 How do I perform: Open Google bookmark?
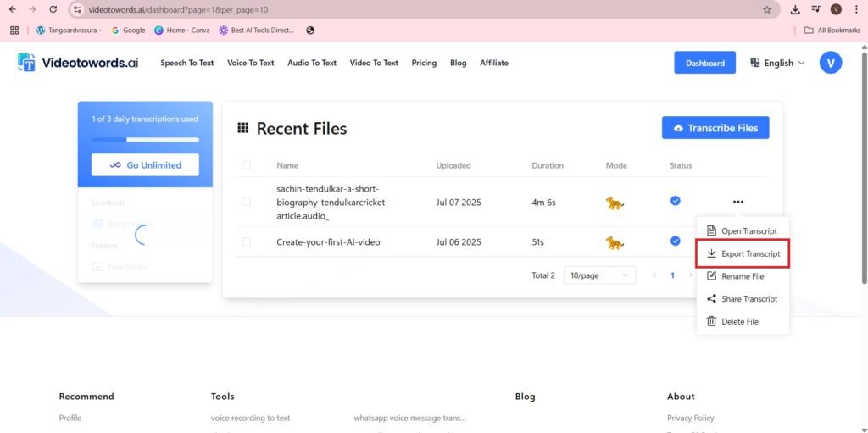(129, 31)
